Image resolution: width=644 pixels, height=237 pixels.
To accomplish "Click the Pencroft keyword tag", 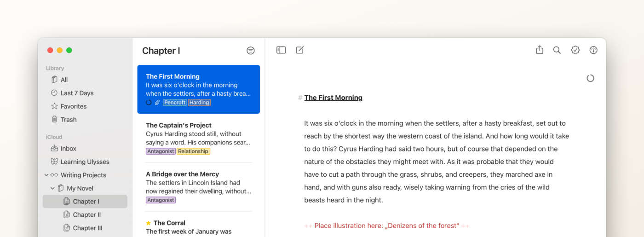I will point(175,103).
